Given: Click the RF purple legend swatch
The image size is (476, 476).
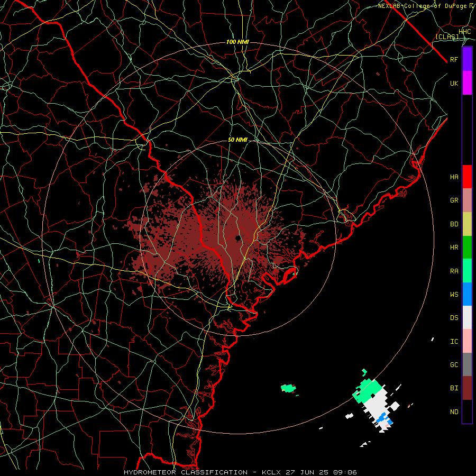Looking at the screenshot, I should 467,59.
